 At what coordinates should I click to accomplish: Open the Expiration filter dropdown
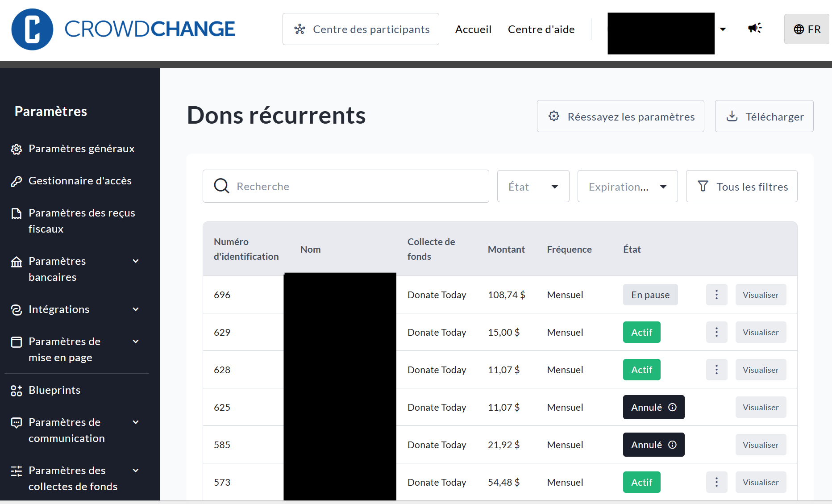click(627, 187)
